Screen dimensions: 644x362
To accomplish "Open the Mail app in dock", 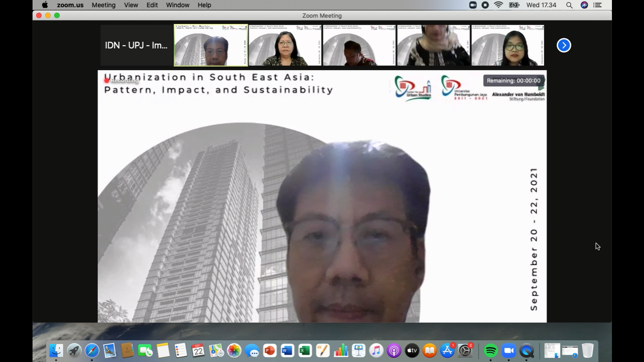I will coord(109,350).
